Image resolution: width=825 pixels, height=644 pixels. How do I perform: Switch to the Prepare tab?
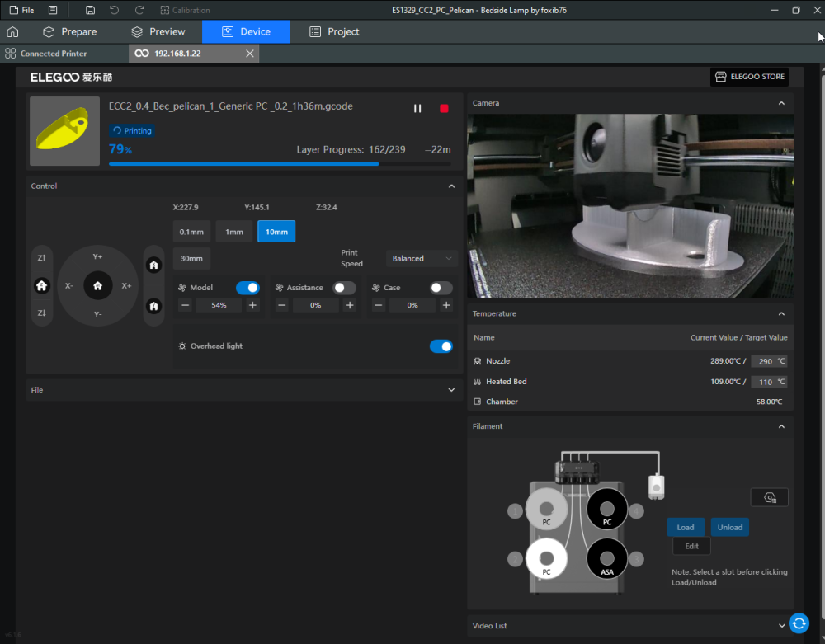[x=70, y=32]
